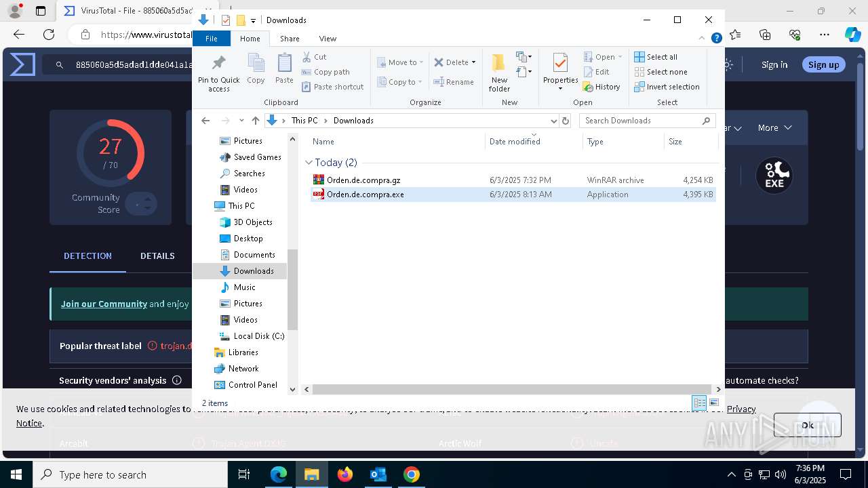Open file Properties
Viewport: 868px width, 488px height.
tap(560, 72)
